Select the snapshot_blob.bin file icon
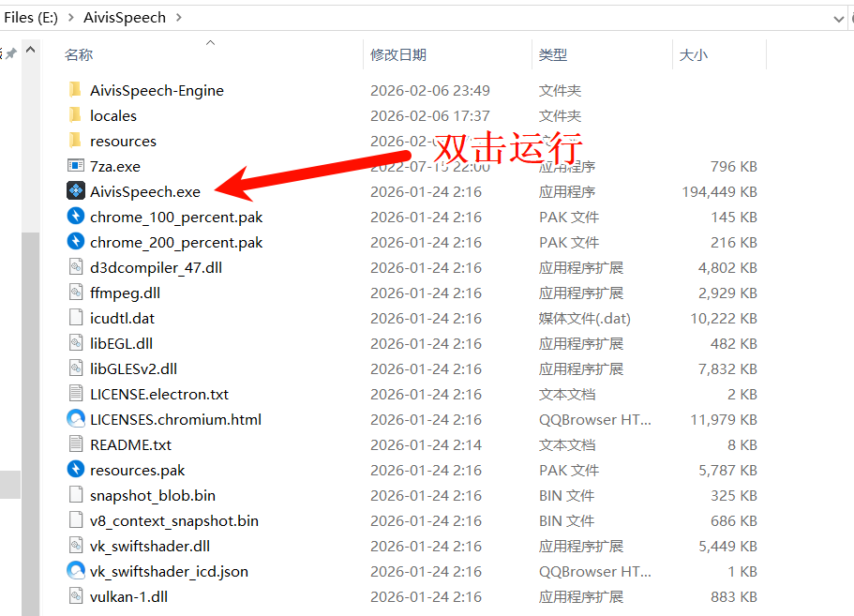The height and width of the screenshot is (616, 854). [76, 495]
